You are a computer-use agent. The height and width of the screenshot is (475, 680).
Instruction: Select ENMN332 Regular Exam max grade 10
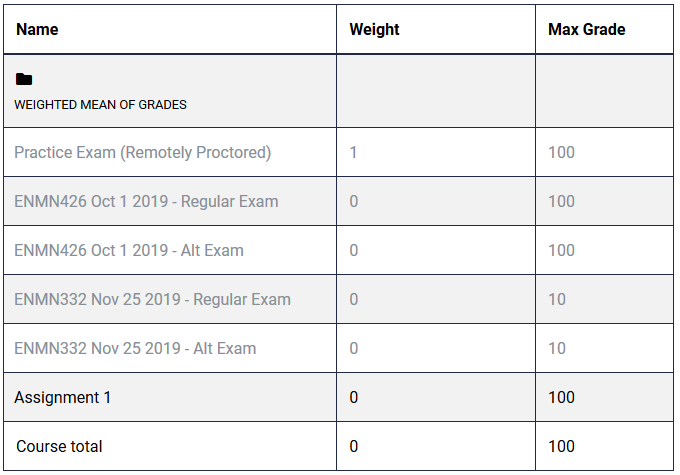coord(557,299)
